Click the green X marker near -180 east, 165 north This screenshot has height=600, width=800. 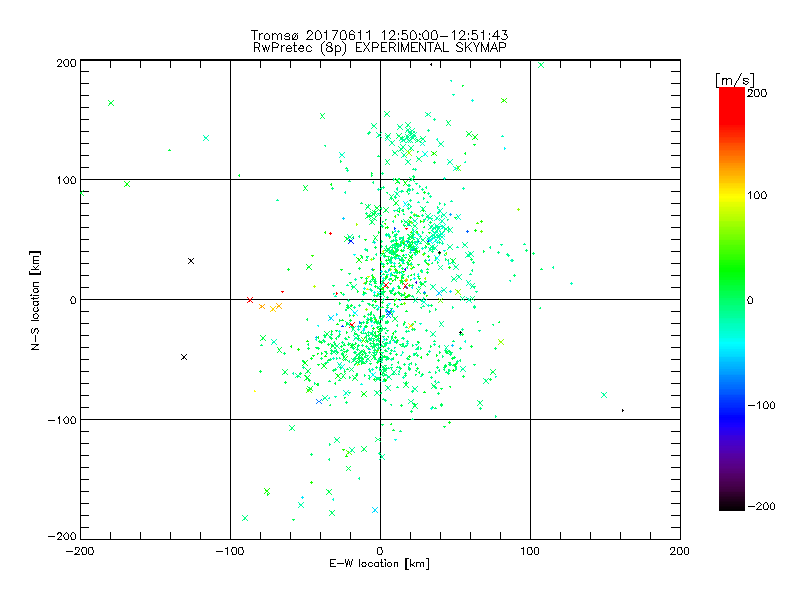(x=111, y=103)
